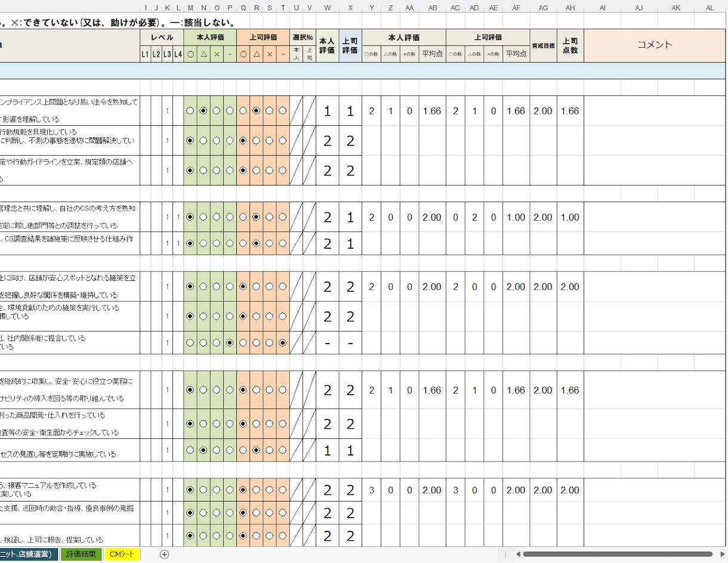The height and width of the screenshot is (563, 728).
Task: Select 上司評価 ○ radio in コンプライアンス row
Action: point(243,111)
